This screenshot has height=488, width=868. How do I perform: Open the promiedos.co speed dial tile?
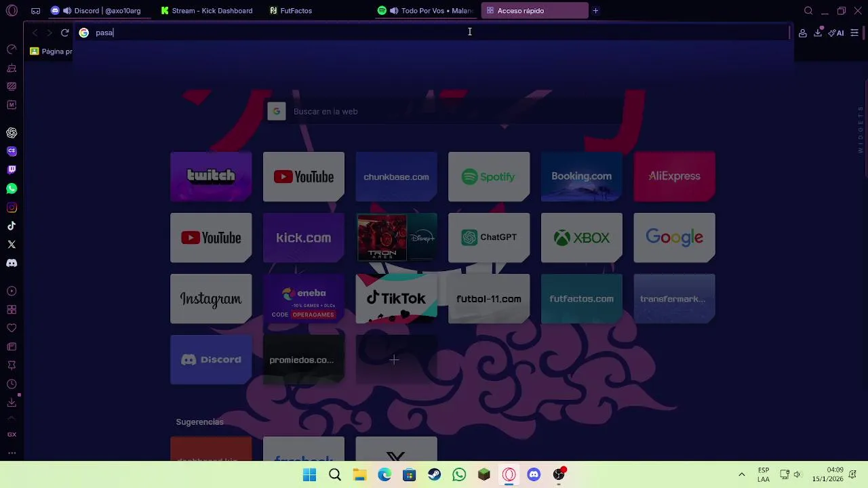(x=303, y=360)
